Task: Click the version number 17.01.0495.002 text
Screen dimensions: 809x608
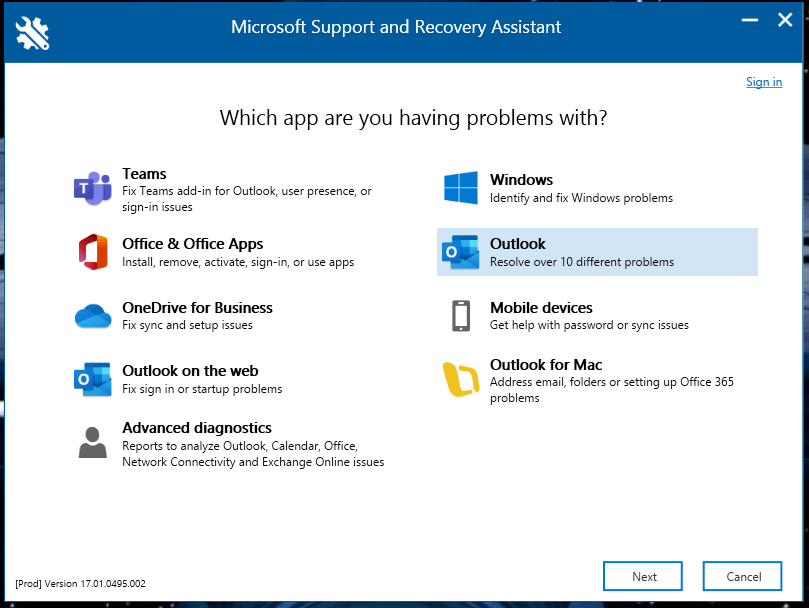Action: (112, 584)
